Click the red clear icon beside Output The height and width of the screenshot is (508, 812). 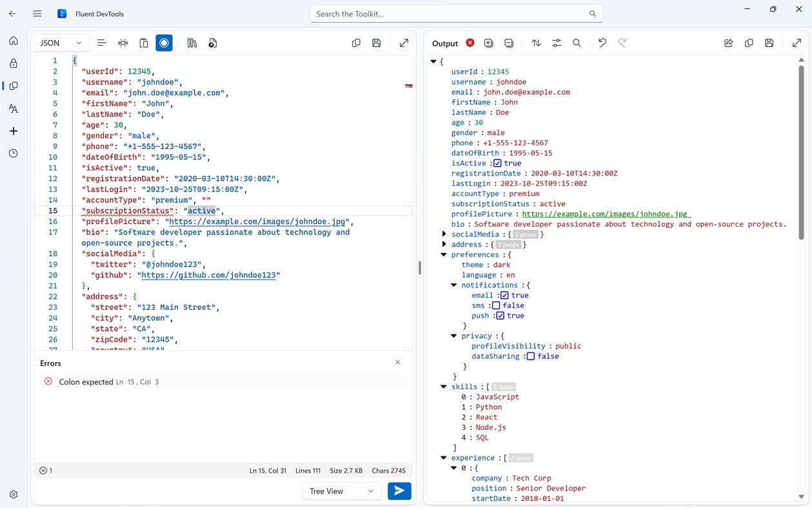pyautogui.click(x=470, y=43)
